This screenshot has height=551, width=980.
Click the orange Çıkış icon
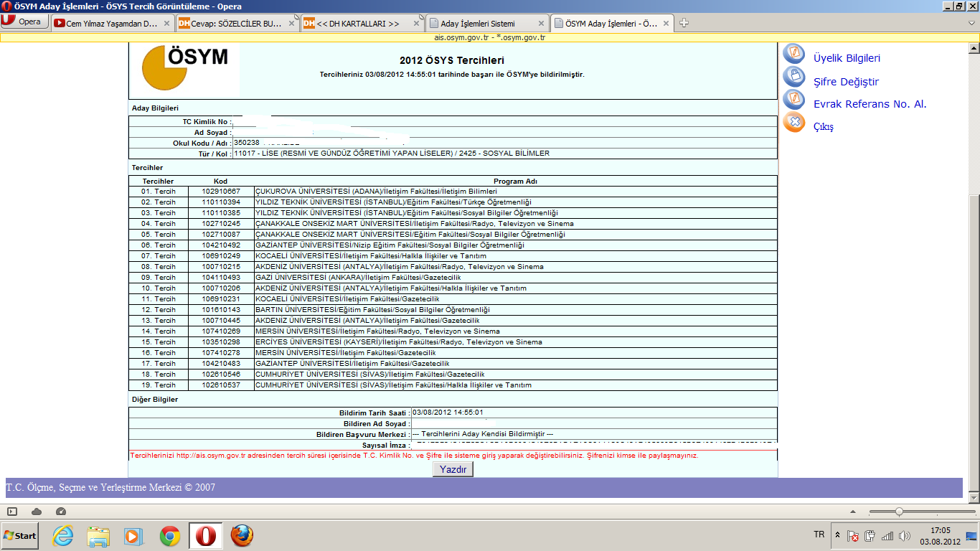pos(794,122)
